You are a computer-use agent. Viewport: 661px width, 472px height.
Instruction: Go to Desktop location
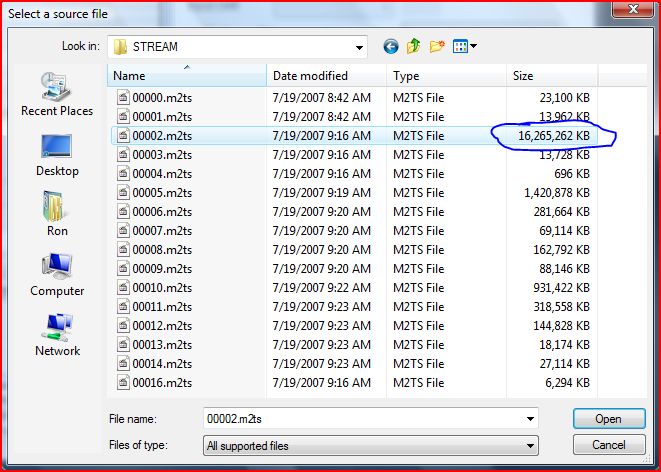point(57,154)
